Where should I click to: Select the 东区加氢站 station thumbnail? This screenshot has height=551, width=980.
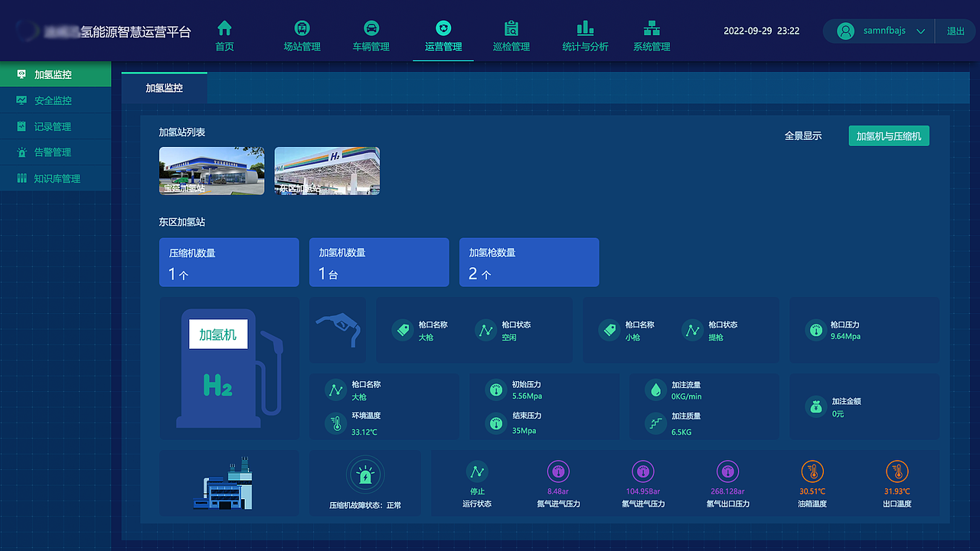327,171
